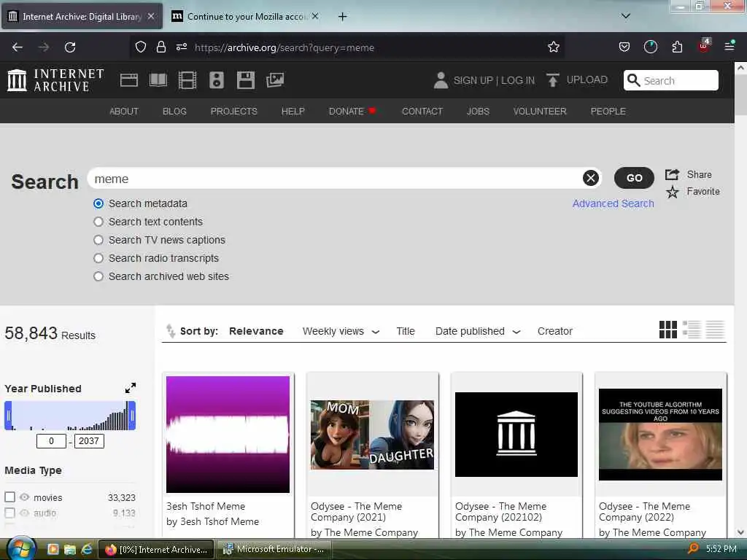Screen dimensions: 747x560
Task: Expand the Year Published histogram
Action: click(x=130, y=388)
